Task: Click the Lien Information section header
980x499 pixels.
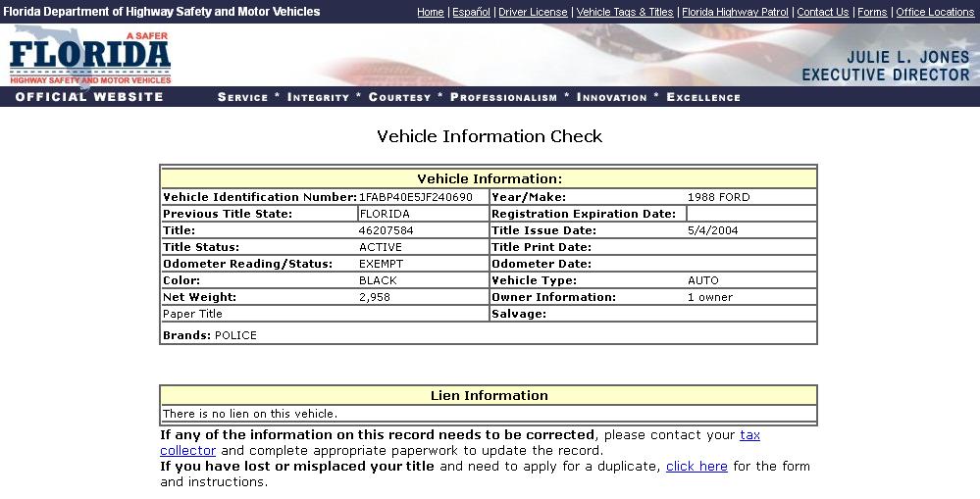Action: click(x=489, y=396)
